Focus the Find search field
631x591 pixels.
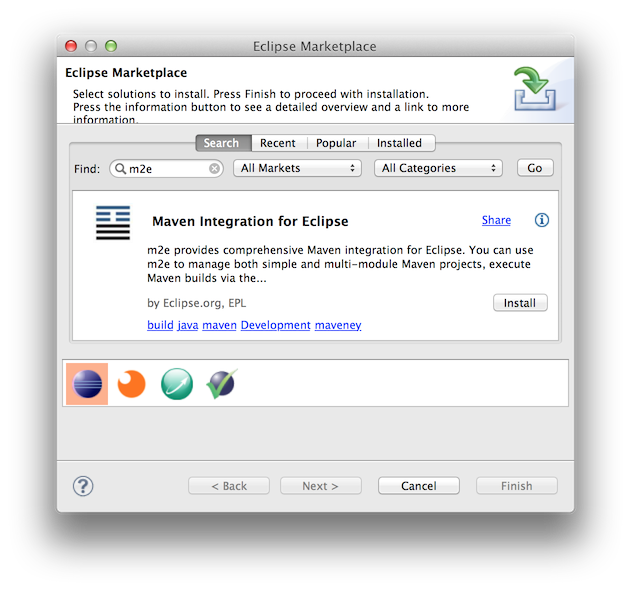tap(166, 169)
